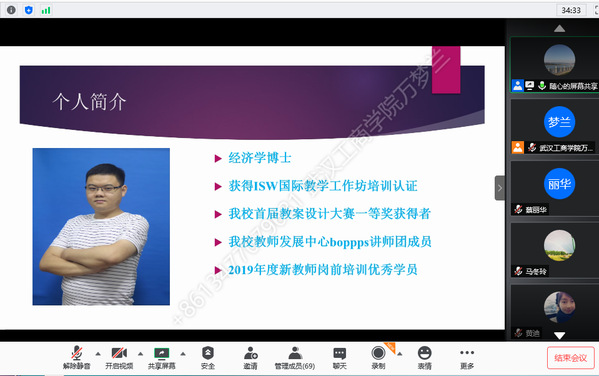Expand audio options arrow beside 解除静音

click(x=98, y=354)
